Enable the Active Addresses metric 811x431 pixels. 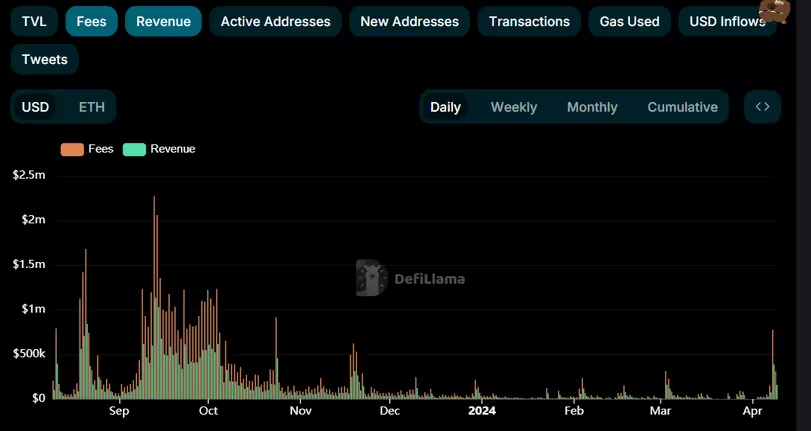pyautogui.click(x=275, y=21)
